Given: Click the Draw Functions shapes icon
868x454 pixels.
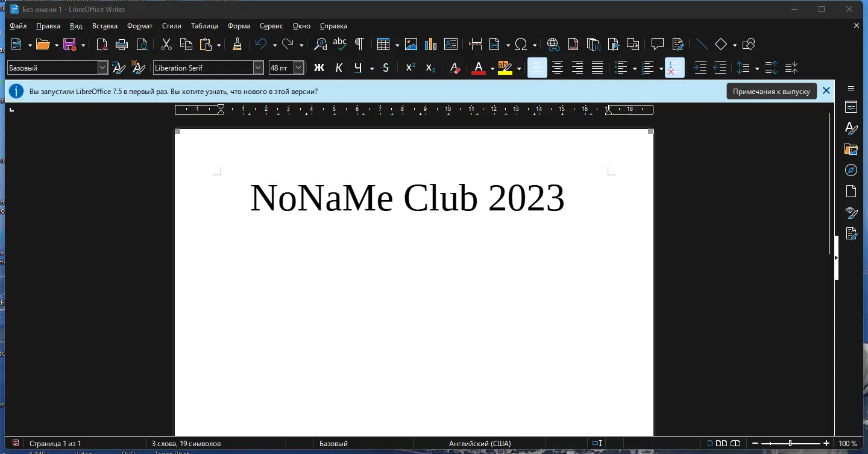Looking at the screenshot, I should [x=749, y=44].
